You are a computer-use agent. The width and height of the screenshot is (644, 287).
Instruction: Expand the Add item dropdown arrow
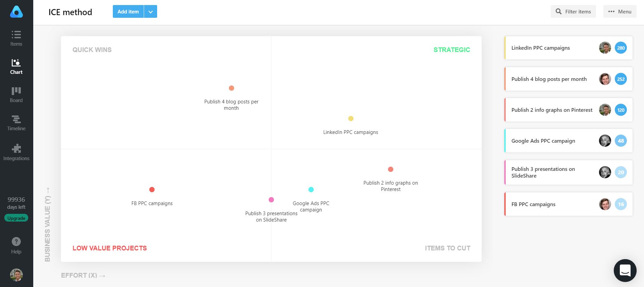point(150,11)
